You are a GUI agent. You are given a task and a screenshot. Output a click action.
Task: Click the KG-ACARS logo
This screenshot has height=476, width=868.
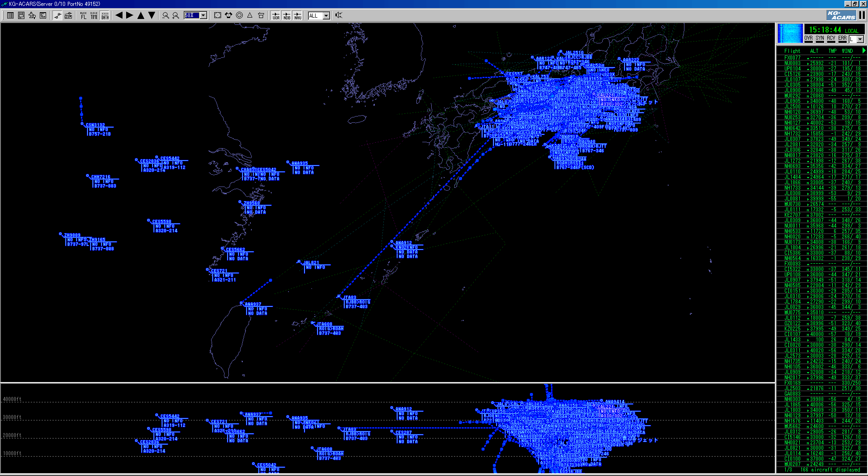click(x=841, y=15)
